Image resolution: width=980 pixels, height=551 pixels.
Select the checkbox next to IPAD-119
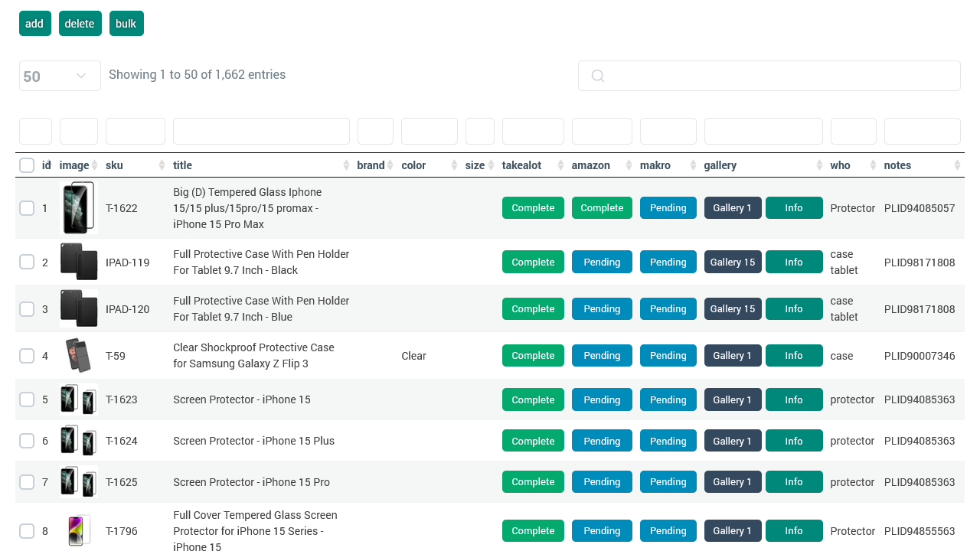27,261
